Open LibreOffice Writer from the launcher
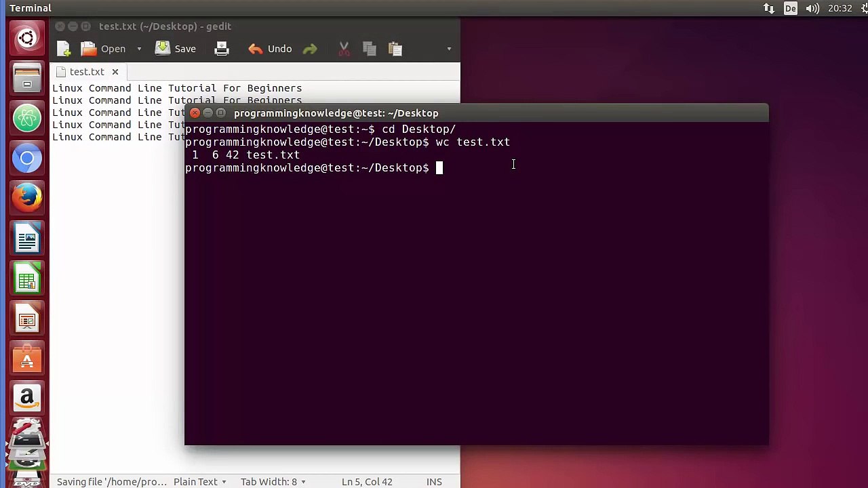868x488 pixels. [x=27, y=239]
